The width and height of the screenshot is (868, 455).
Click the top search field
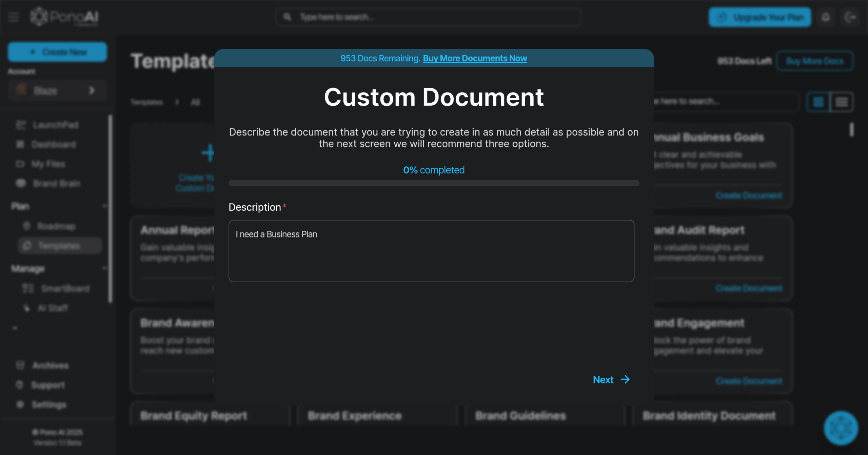coord(428,17)
